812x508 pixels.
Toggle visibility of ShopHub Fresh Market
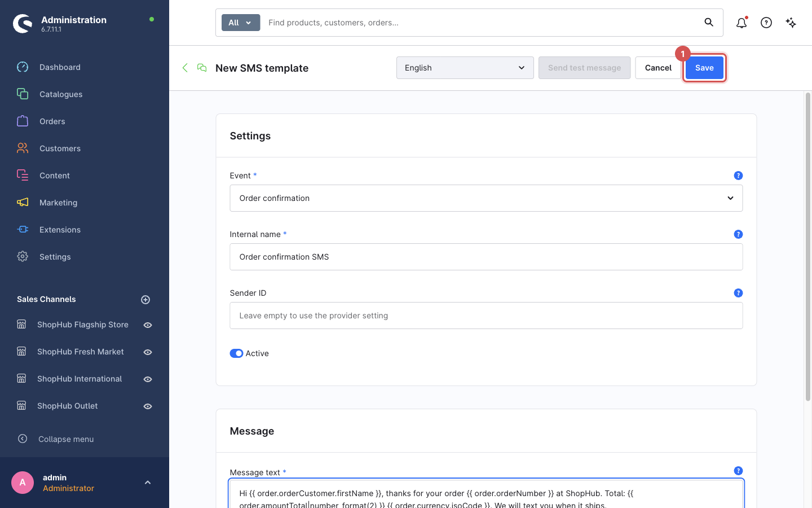click(x=148, y=352)
